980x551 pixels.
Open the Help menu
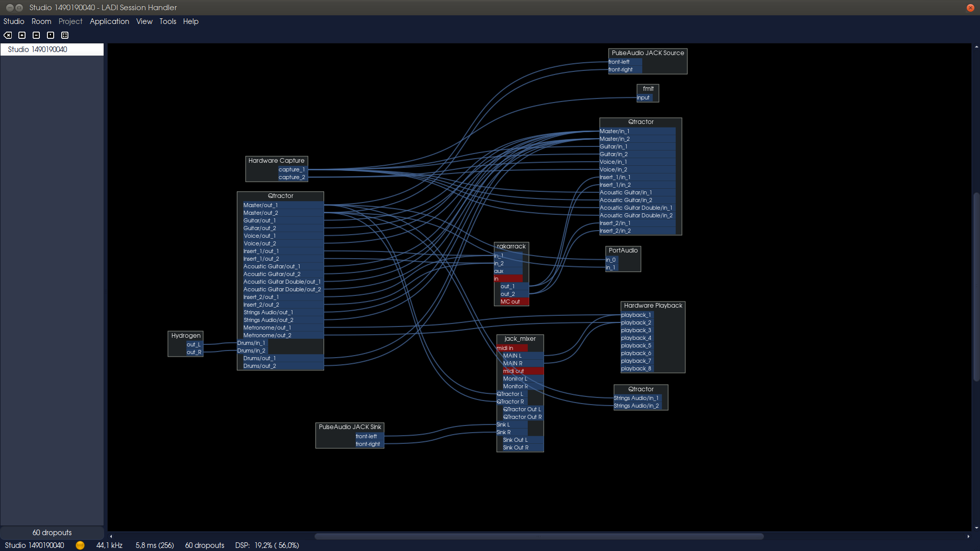[191, 21]
